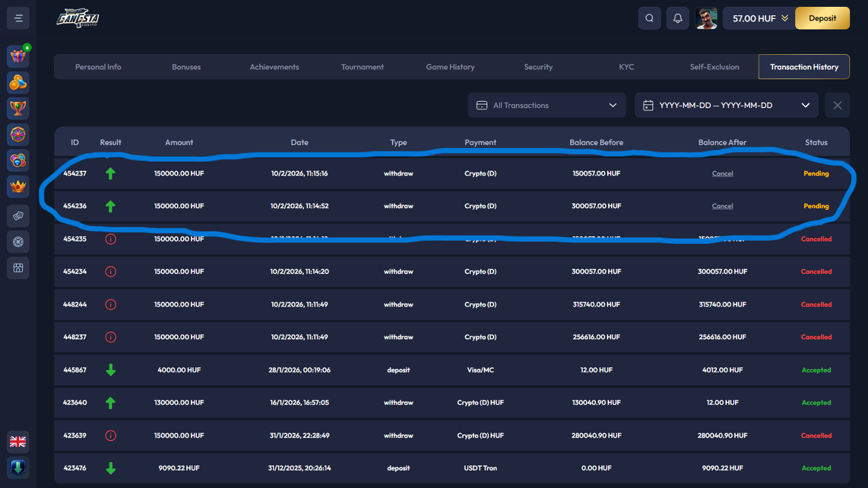Click the Gangsta Casino logo
The image size is (868, 488).
78,18
